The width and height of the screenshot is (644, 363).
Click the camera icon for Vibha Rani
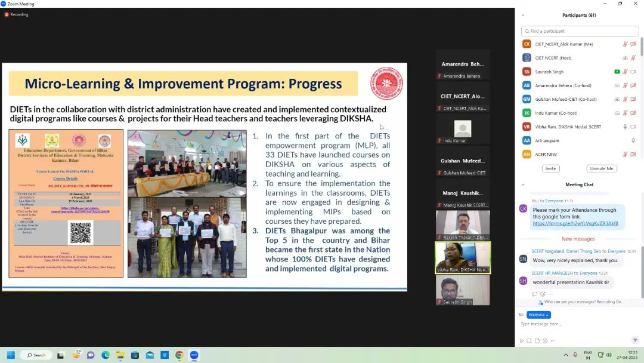point(633,127)
